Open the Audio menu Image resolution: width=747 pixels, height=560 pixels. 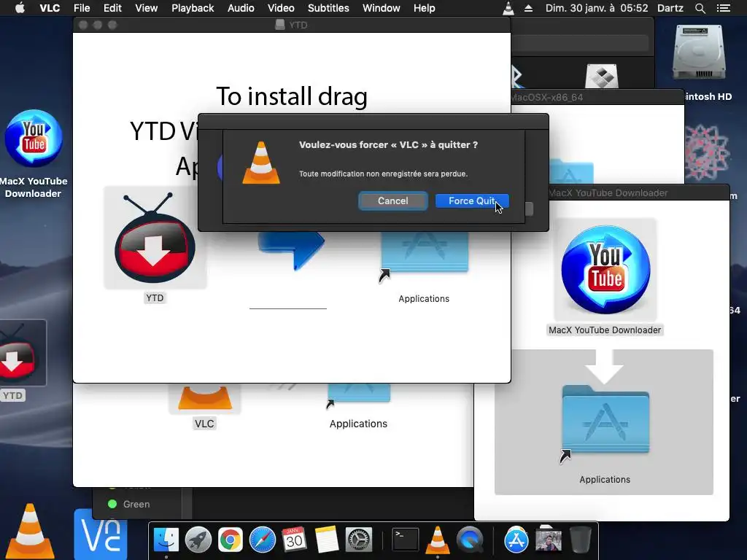[x=241, y=8]
